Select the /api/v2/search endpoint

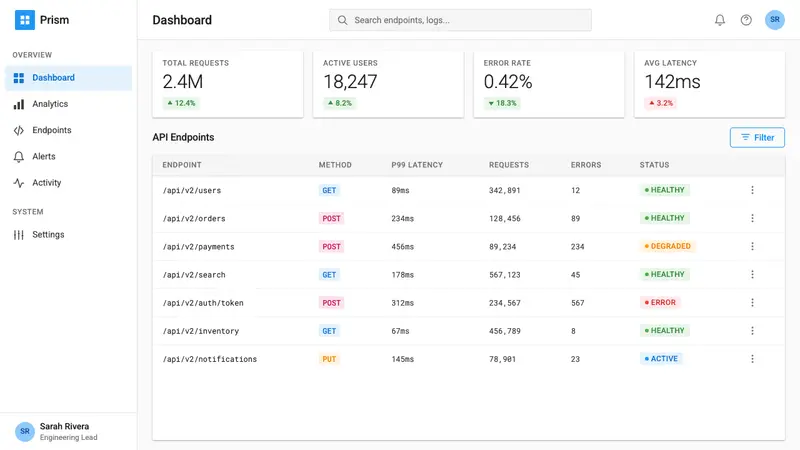pyautogui.click(x=194, y=274)
